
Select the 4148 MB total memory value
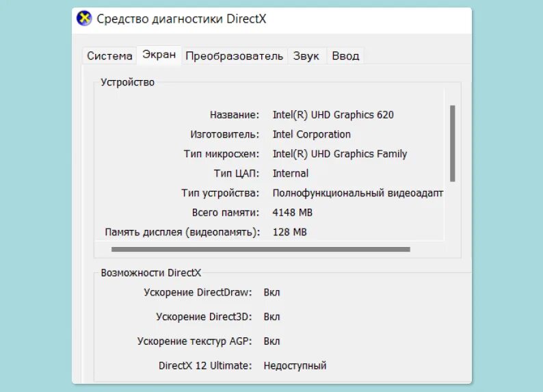[x=292, y=212]
